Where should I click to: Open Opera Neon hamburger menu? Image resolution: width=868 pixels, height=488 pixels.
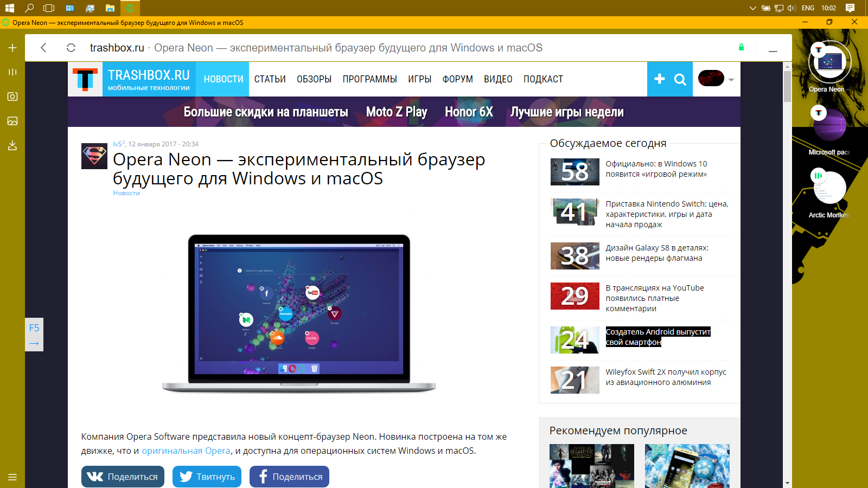click(x=12, y=477)
